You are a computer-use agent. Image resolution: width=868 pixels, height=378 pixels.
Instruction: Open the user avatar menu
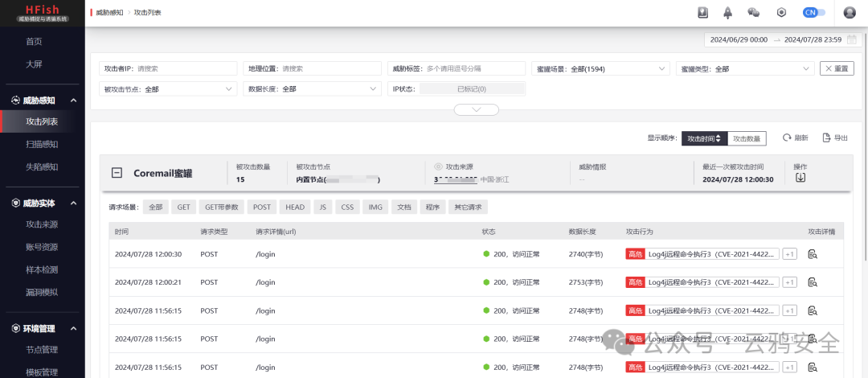pyautogui.click(x=850, y=13)
